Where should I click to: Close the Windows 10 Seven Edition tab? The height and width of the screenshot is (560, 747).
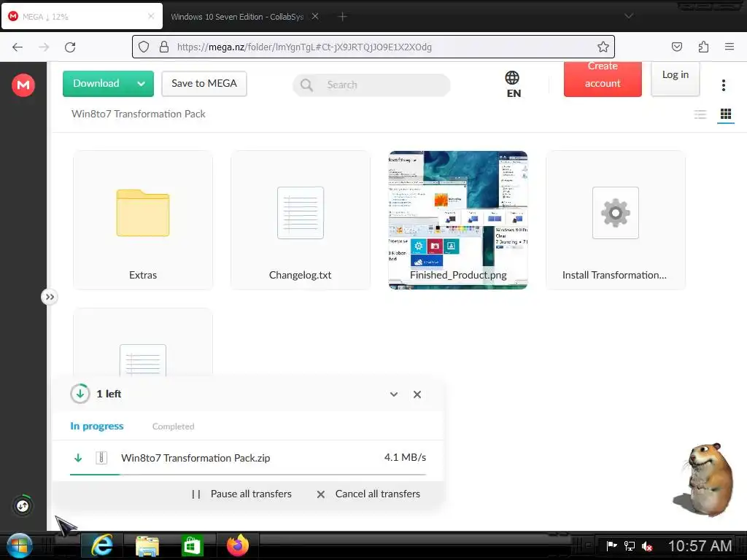pos(315,16)
